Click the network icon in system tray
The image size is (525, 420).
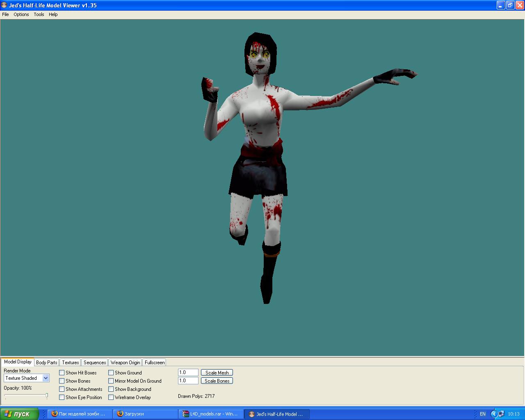pos(501,414)
